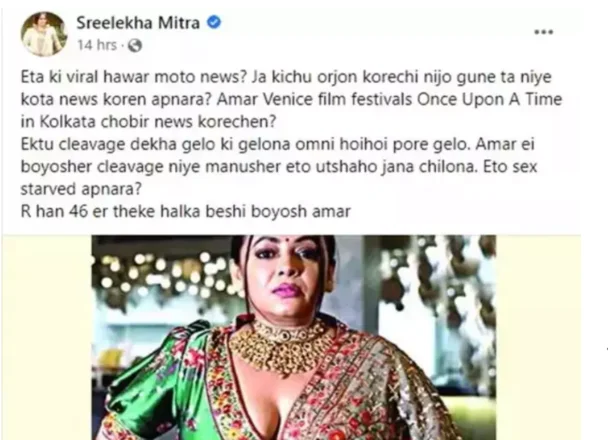
Task: Click the line "R han 46 er theke"
Action: pos(185,212)
